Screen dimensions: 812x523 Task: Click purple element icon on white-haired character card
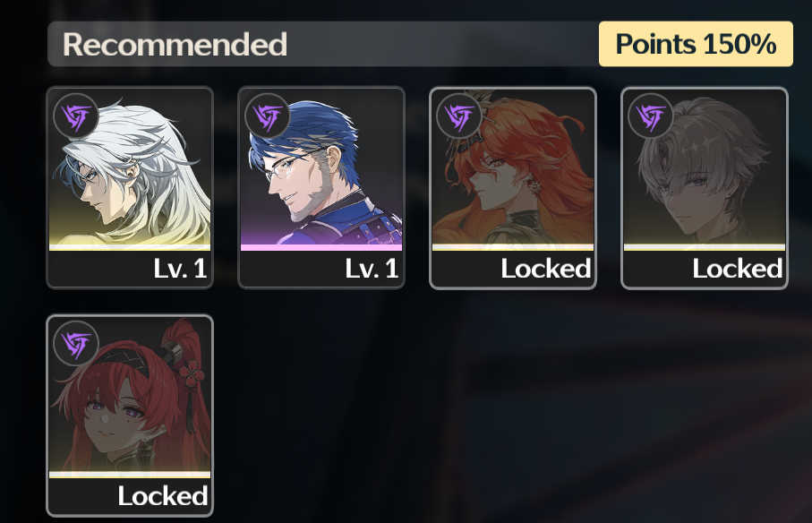tap(76, 116)
